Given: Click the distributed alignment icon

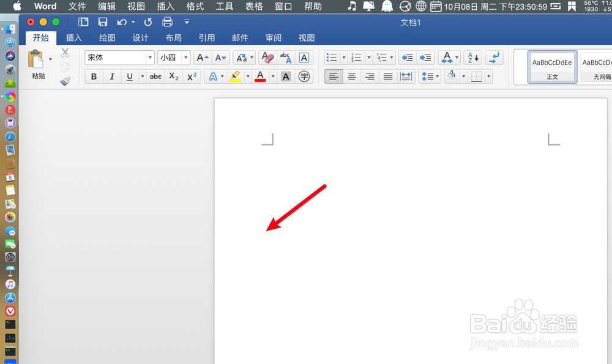Looking at the screenshot, I should [406, 76].
